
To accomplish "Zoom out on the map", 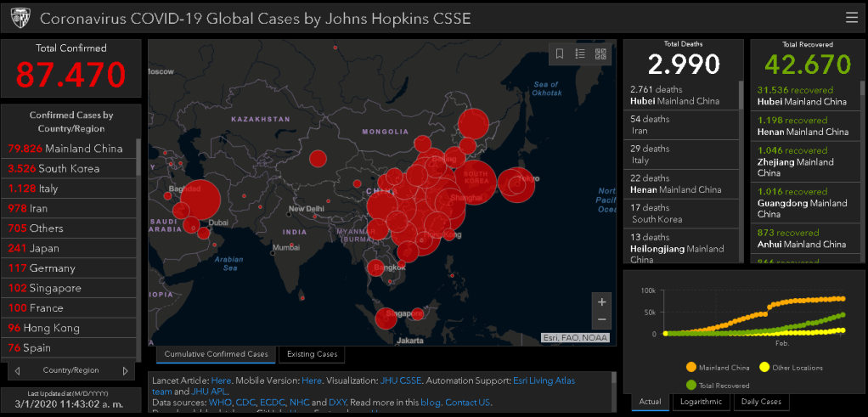I will pos(602,320).
